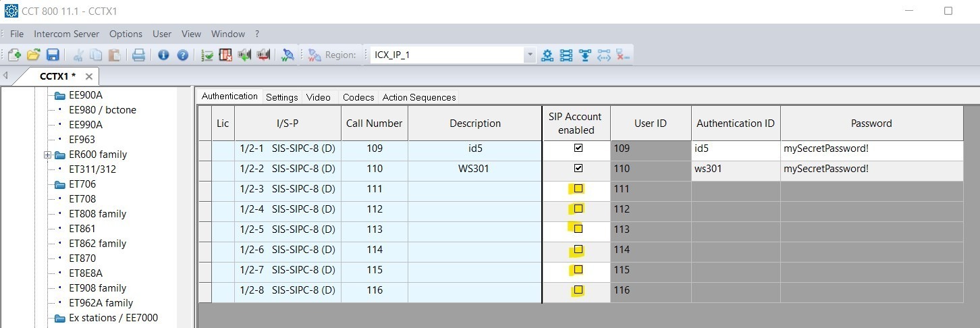Switch to the Codecs tab
Screen dimensions: 980x328
click(358, 97)
